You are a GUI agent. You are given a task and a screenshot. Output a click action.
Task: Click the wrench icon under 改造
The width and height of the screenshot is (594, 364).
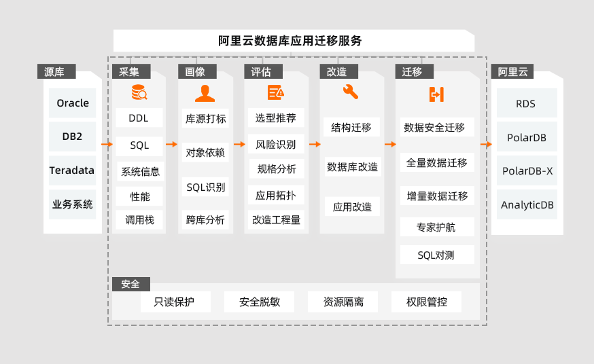351,92
